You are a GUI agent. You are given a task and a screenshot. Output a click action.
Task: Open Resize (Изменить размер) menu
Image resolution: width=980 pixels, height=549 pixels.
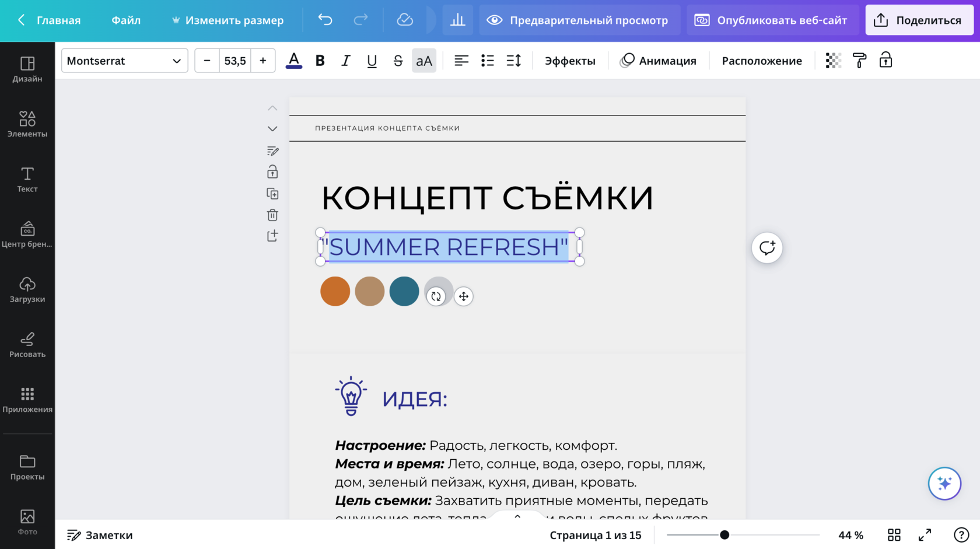coord(228,20)
